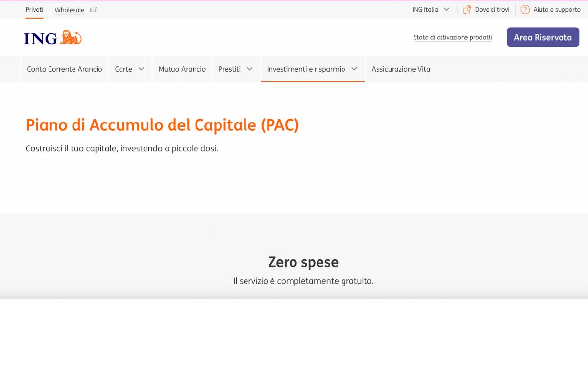Go to Conto Corrente Arancio

[x=65, y=69]
